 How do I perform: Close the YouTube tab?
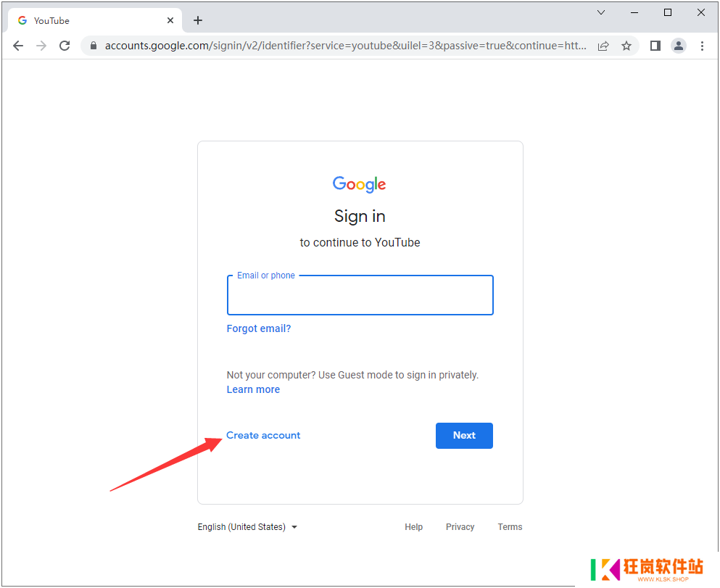[171, 20]
